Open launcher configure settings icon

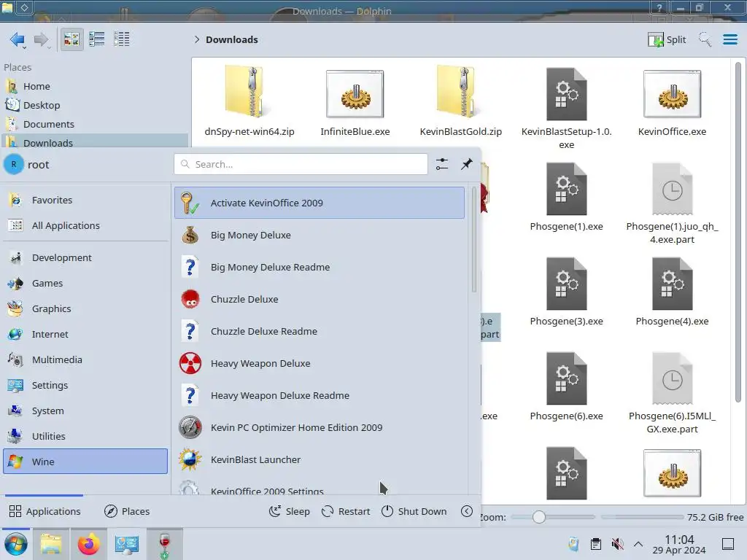coord(441,164)
